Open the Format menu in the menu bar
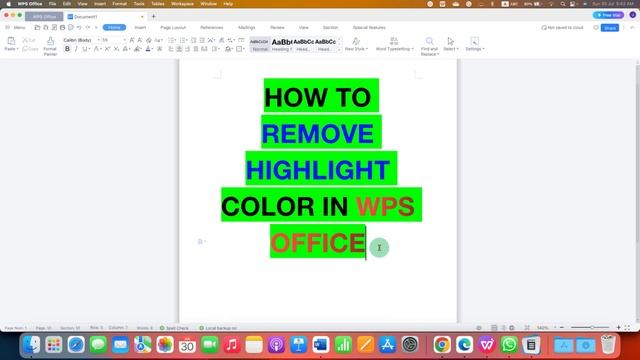Viewport: 640px width, 360px height. click(x=120, y=4)
